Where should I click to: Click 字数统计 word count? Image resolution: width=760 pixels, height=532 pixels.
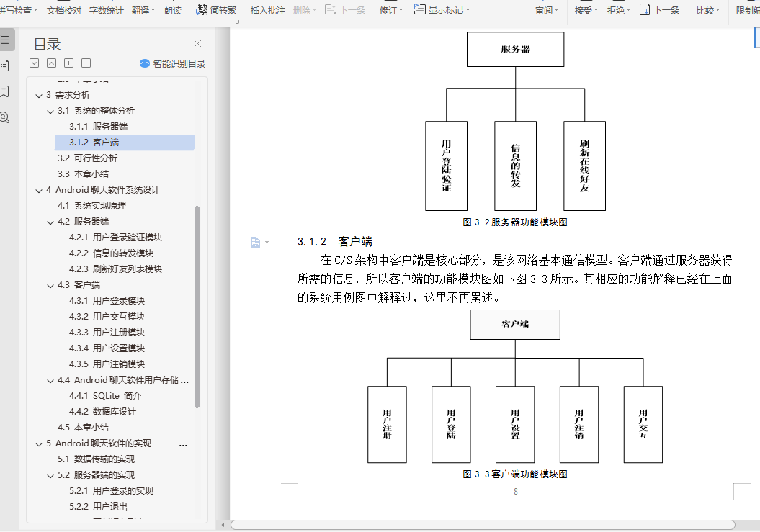[x=106, y=10]
